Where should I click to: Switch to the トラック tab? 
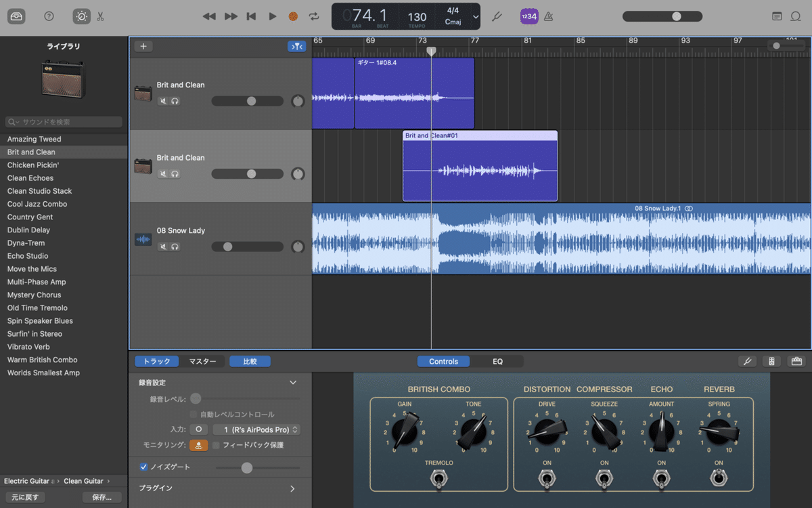(157, 362)
